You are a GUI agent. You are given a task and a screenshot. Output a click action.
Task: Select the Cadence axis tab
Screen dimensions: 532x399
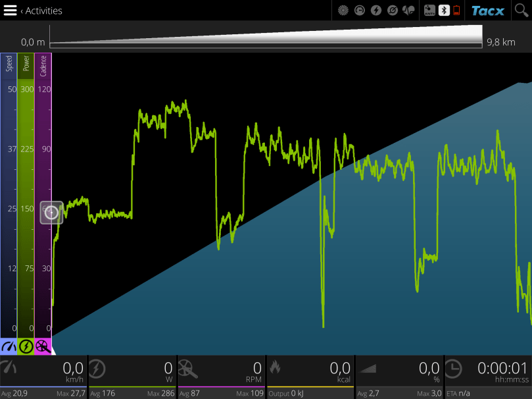(43, 66)
